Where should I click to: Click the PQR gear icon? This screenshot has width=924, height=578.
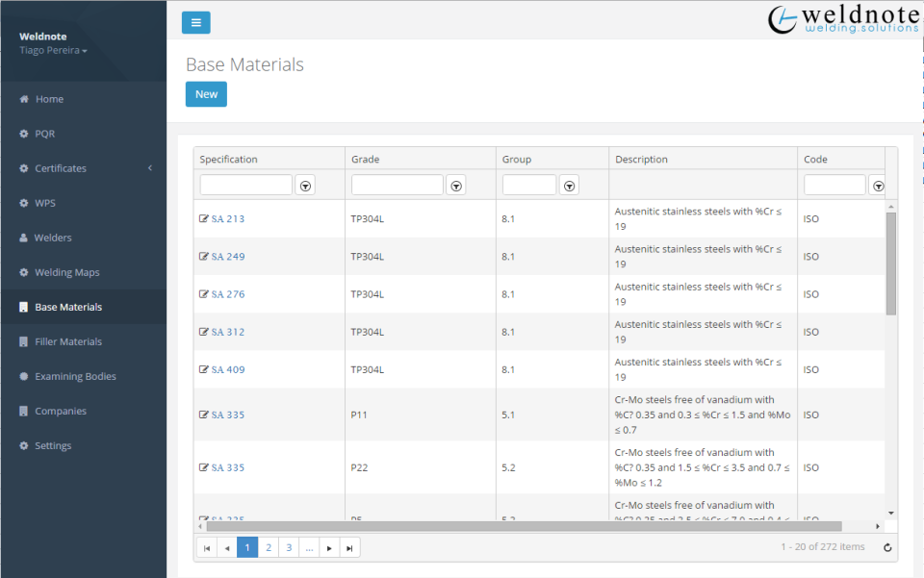click(x=23, y=134)
